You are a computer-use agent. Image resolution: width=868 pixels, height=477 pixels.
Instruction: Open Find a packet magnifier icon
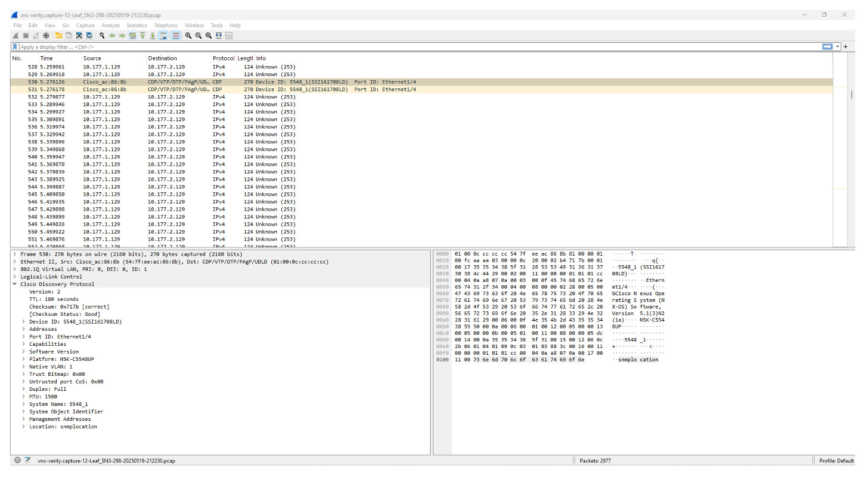pyautogui.click(x=102, y=36)
